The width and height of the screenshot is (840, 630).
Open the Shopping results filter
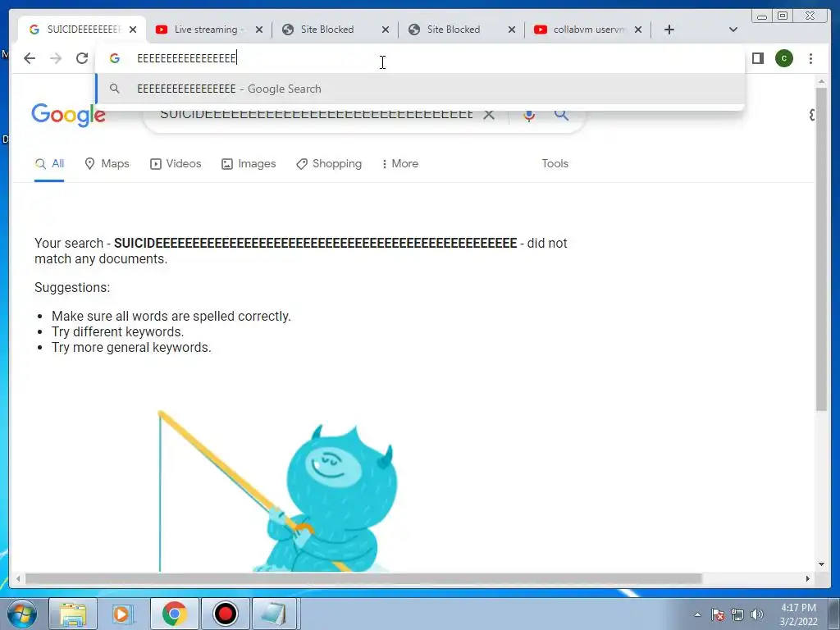tap(329, 164)
